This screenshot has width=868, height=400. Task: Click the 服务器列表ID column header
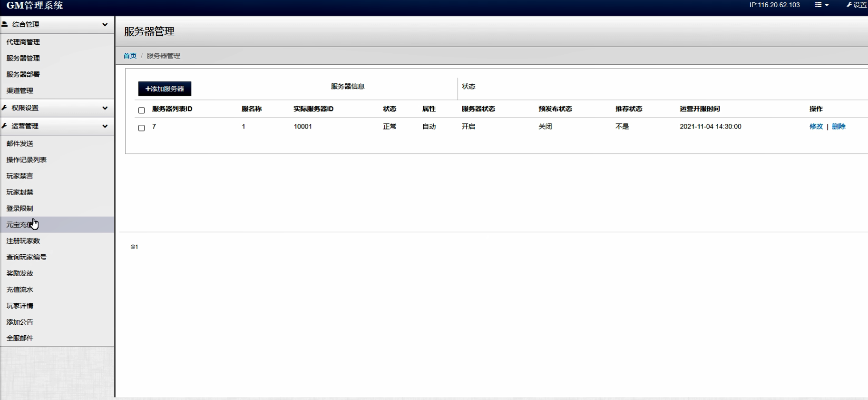tap(172, 109)
